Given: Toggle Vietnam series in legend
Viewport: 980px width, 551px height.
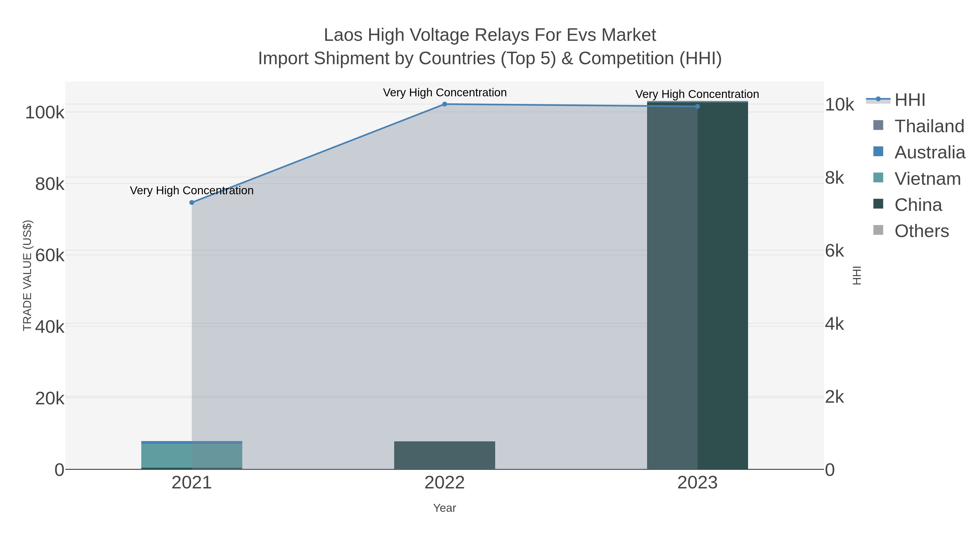Looking at the screenshot, I should 917,178.
